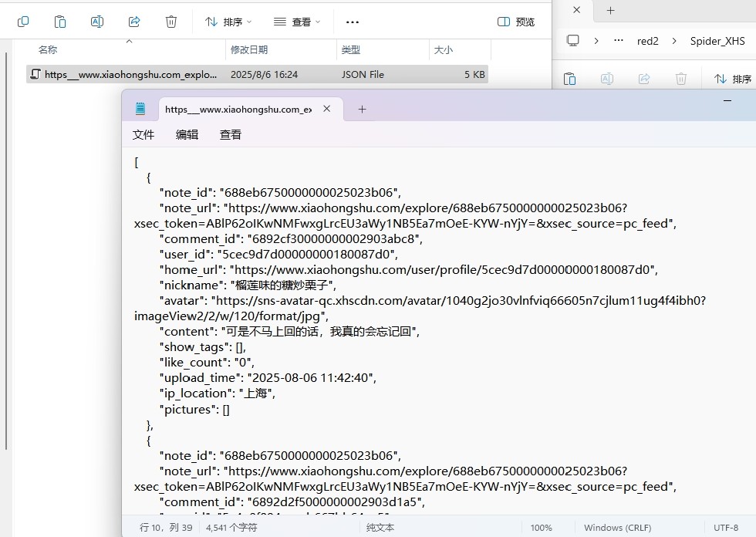Click the left Explorer vertical scrollbar

coord(6,251)
